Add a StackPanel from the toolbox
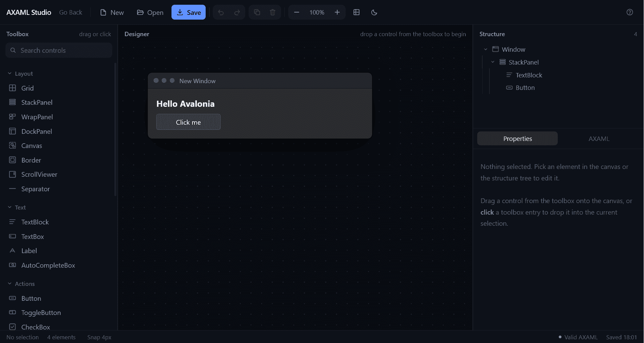The width and height of the screenshot is (644, 343). 59,102
